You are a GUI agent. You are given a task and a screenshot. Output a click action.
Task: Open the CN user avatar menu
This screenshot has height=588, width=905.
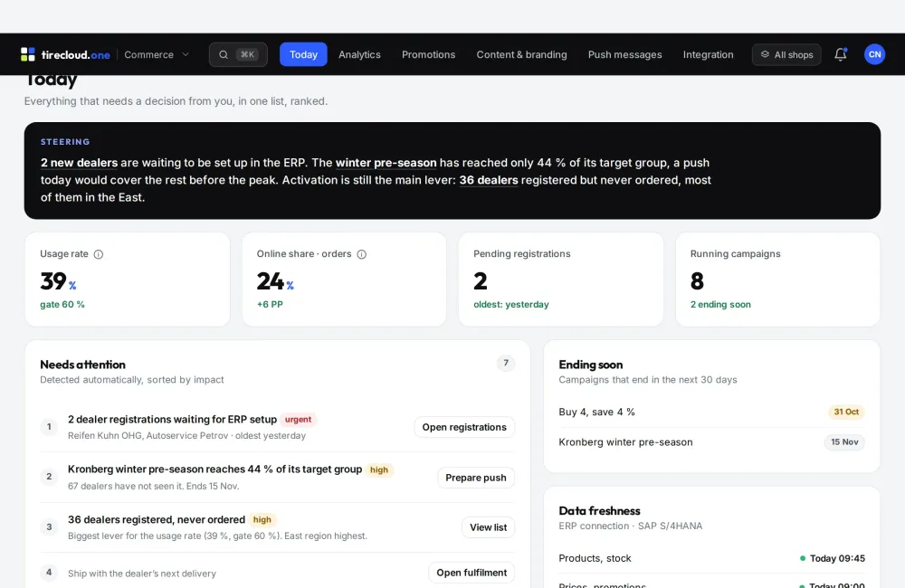tap(874, 54)
